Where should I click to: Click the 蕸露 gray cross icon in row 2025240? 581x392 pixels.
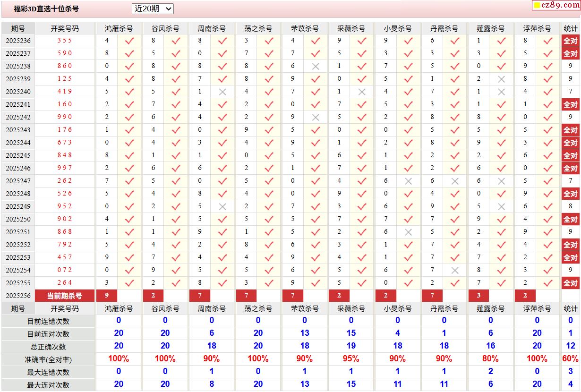502,92
